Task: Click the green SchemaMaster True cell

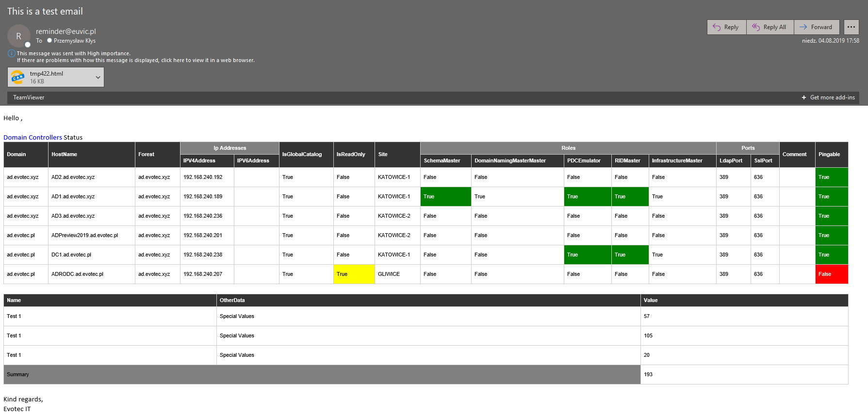Action: click(x=445, y=197)
